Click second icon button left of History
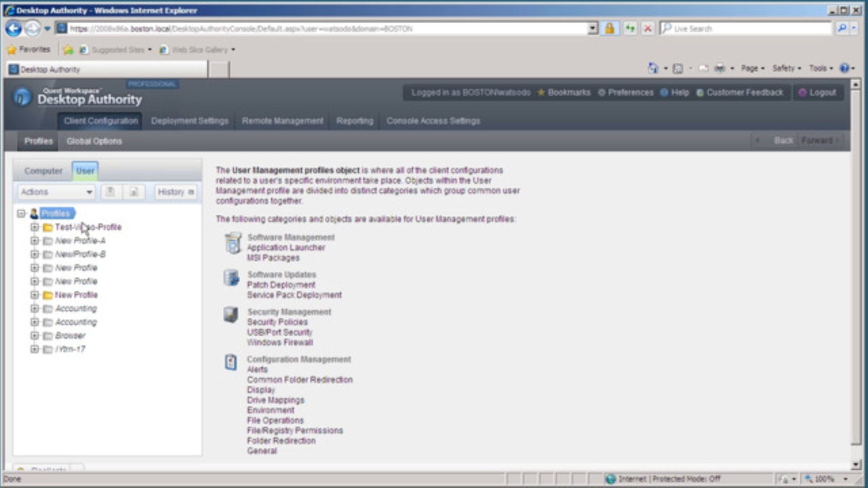The height and width of the screenshot is (488, 868). [133, 192]
